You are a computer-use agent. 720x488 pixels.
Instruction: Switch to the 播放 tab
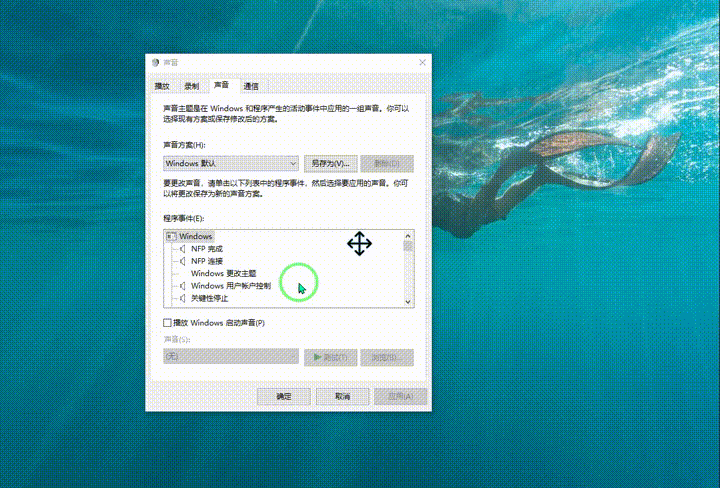pos(162,86)
